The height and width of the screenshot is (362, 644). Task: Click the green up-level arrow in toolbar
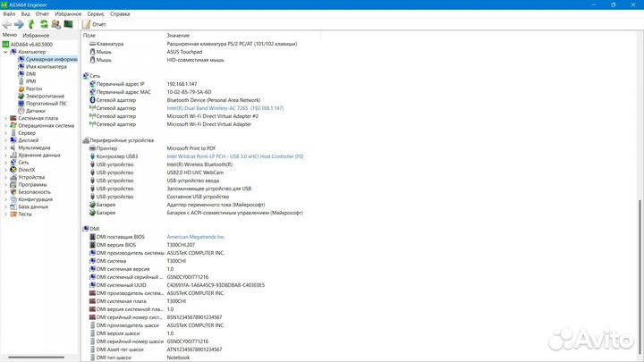point(31,24)
